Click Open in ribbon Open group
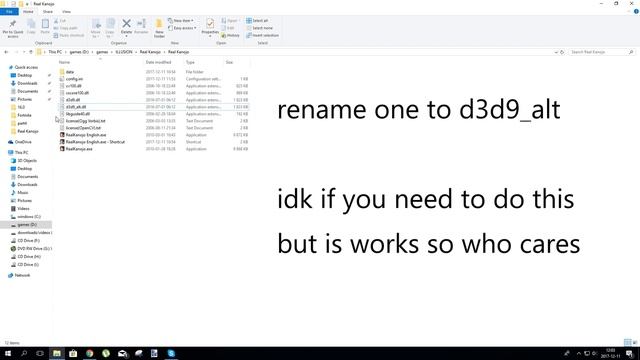This screenshot has height=360, width=640. tap(230, 20)
